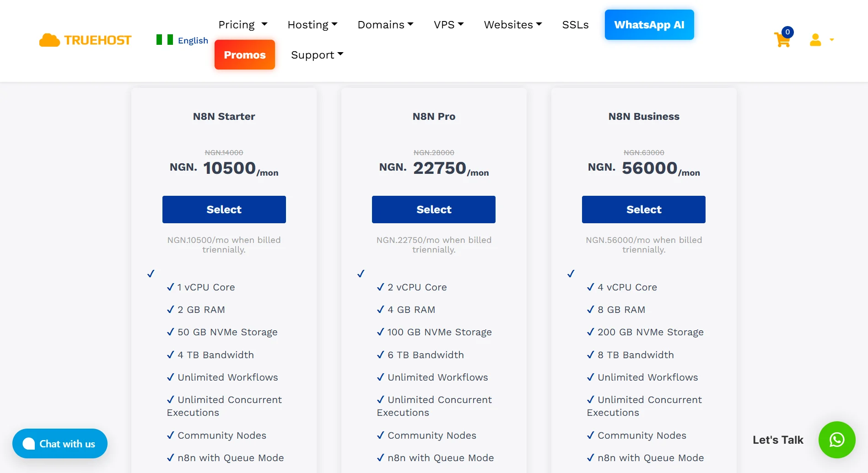Click Business 'NGN.56000/mo when billed triennially' note

click(644, 245)
